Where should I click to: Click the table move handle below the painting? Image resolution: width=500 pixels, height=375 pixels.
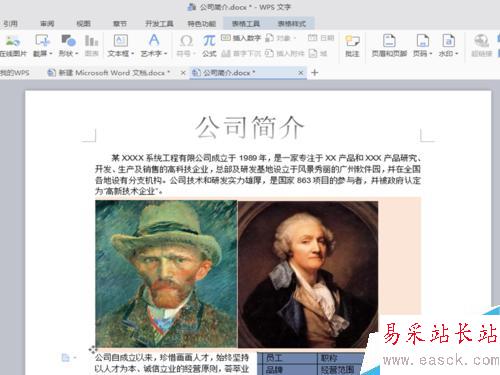[x=92, y=350]
